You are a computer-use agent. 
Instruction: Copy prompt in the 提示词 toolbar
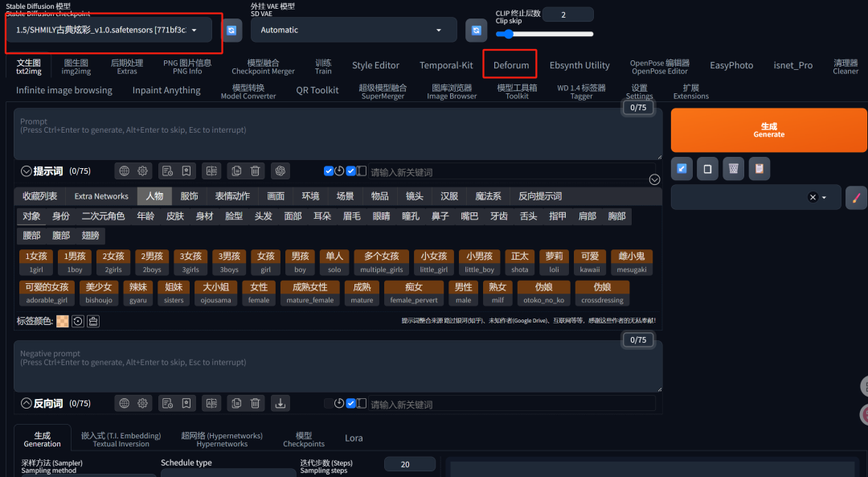[236, 171]
